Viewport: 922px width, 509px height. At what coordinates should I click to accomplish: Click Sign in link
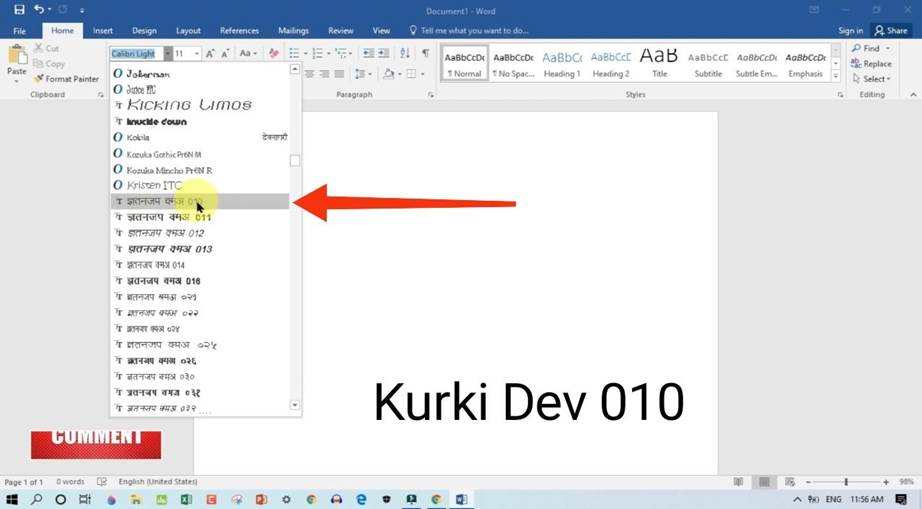click(x=850, y=31)
